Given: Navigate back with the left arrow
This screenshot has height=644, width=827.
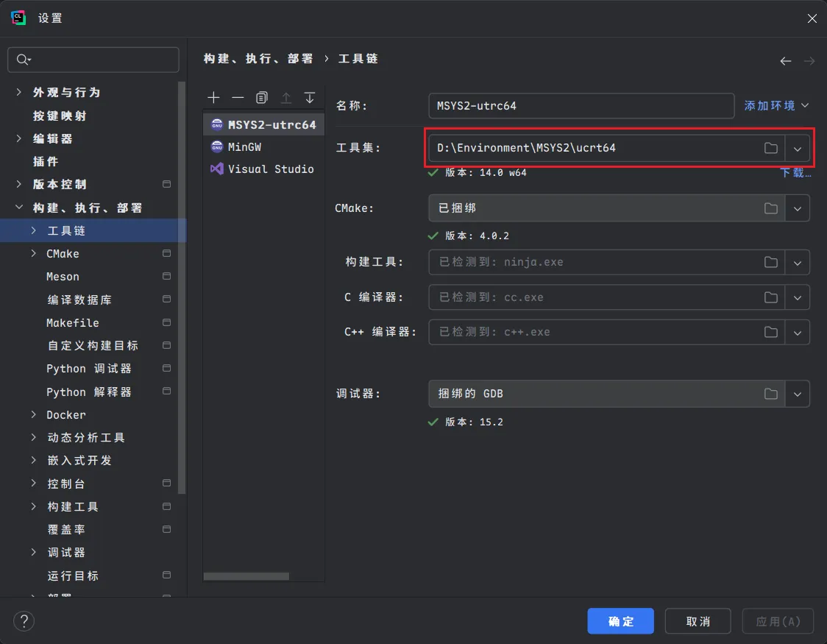Looking at the screenshot, I should (785, 61).
